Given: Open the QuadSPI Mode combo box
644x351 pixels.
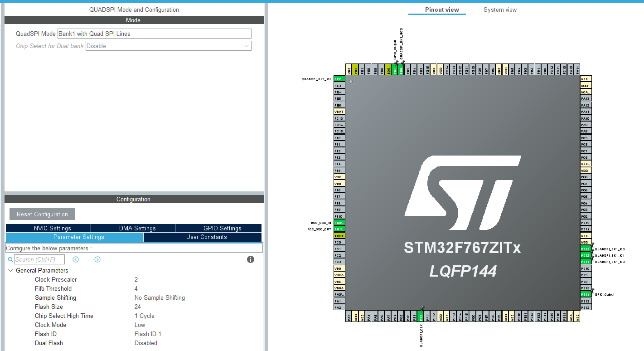Looking at the screenshot, I should coord(155,34).
